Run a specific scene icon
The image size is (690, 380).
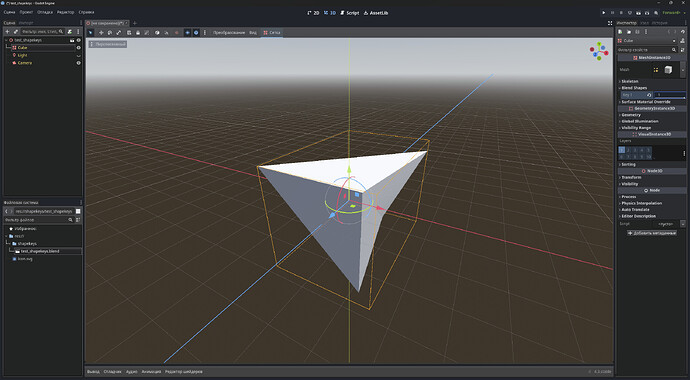pos(647,13)
